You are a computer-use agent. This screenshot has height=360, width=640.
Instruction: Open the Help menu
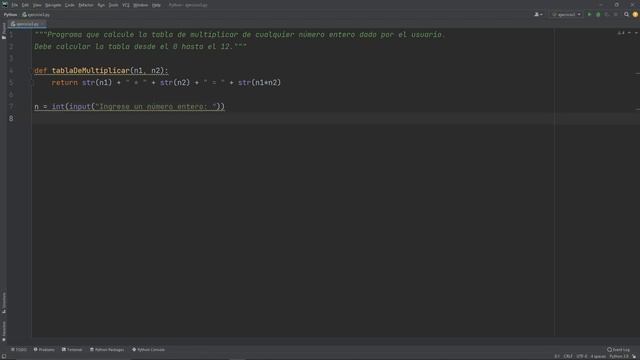156,5
